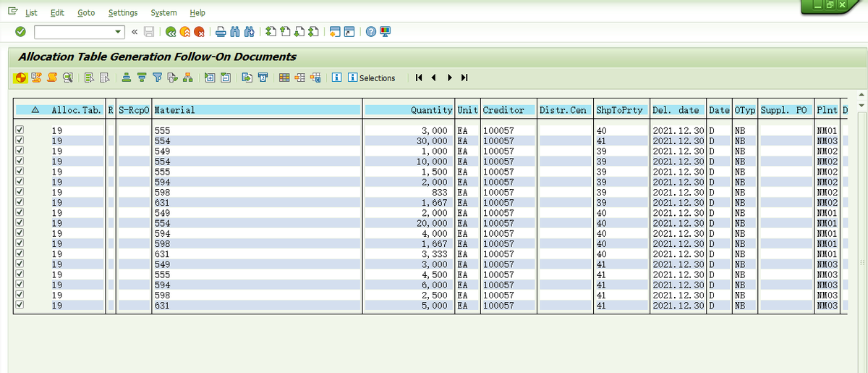Click the Save icon in top toolbar
The width and height of the screenshot is (868, 373).
[x=149, y=32]
